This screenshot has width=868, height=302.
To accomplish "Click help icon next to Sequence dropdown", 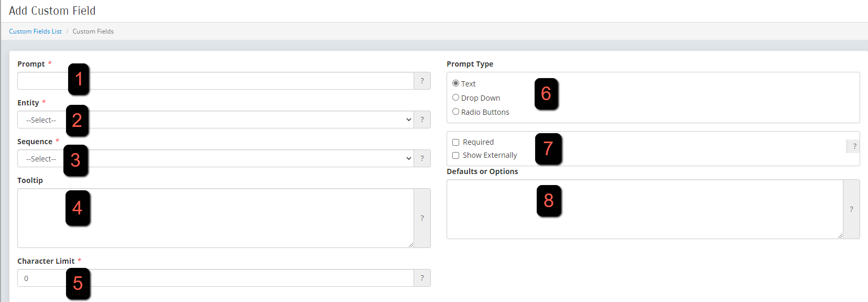I will point(422,158).
